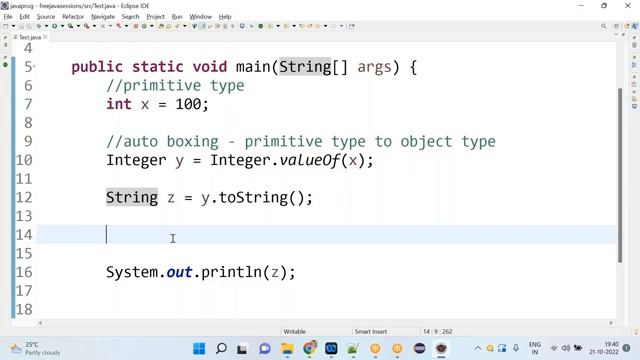The image size is (640, 360).
Task: Click the horizontal scrollbar right arrow
Action: (611, 323)
